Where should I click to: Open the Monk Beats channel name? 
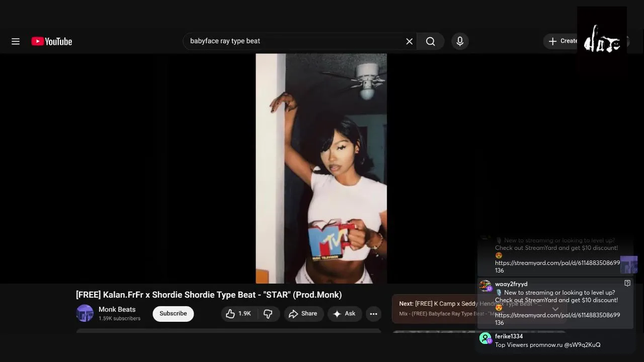[117, 309]
